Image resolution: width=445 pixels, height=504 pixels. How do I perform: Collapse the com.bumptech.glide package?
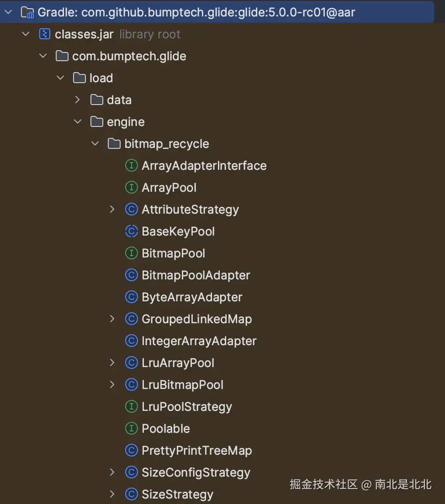[43, 56]
